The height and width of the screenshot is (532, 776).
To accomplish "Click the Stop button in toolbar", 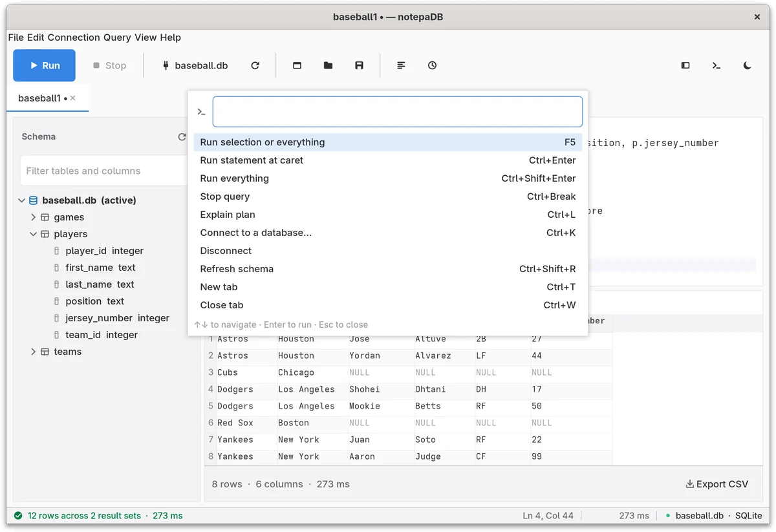I will click(x=109, y=65).
